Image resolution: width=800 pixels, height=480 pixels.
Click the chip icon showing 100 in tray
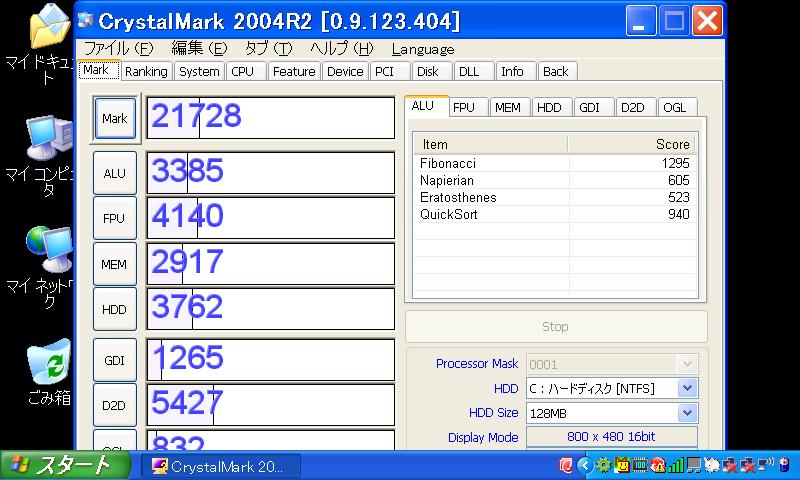tap(639, 465)
